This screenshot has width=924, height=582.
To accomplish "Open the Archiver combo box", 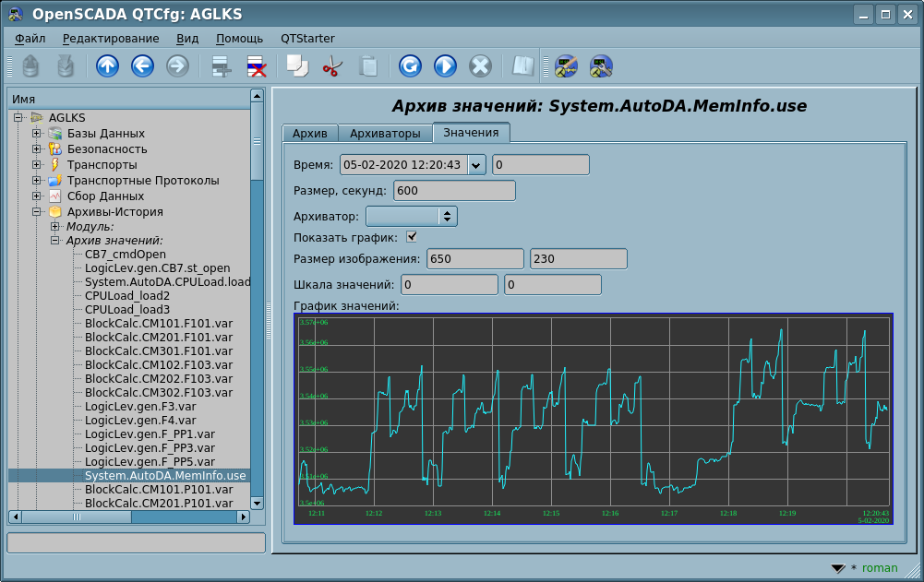I will point(412,216).
